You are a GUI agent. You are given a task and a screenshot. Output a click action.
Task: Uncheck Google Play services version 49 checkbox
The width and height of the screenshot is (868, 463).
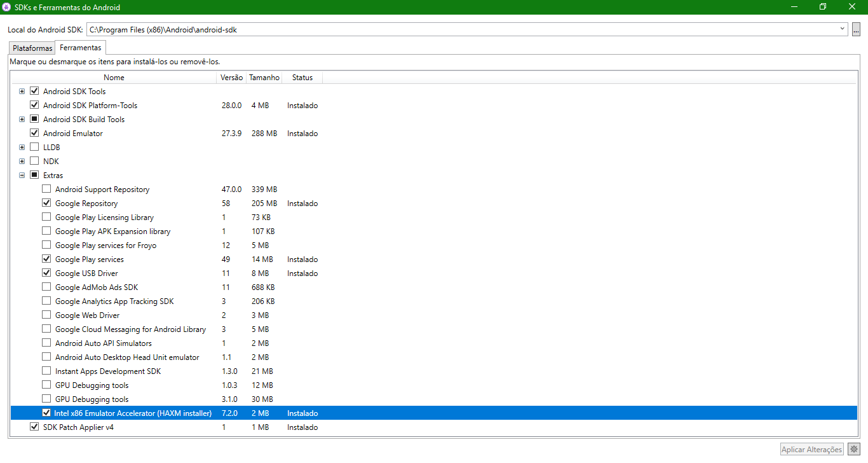(46, 259)
